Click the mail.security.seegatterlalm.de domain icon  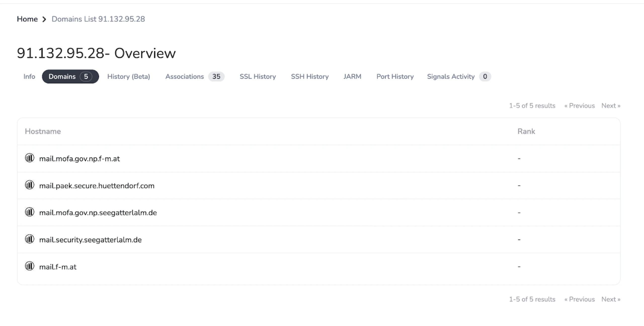pyautogui.click(x=30, y=239)
